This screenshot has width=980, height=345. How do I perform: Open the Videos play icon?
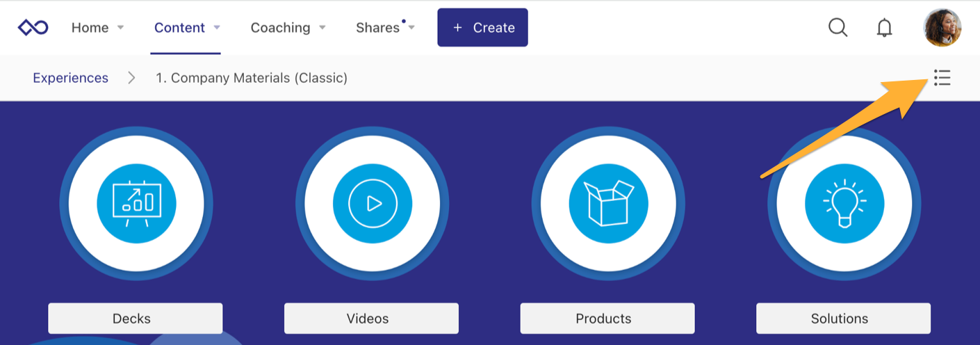click(373, 204)
